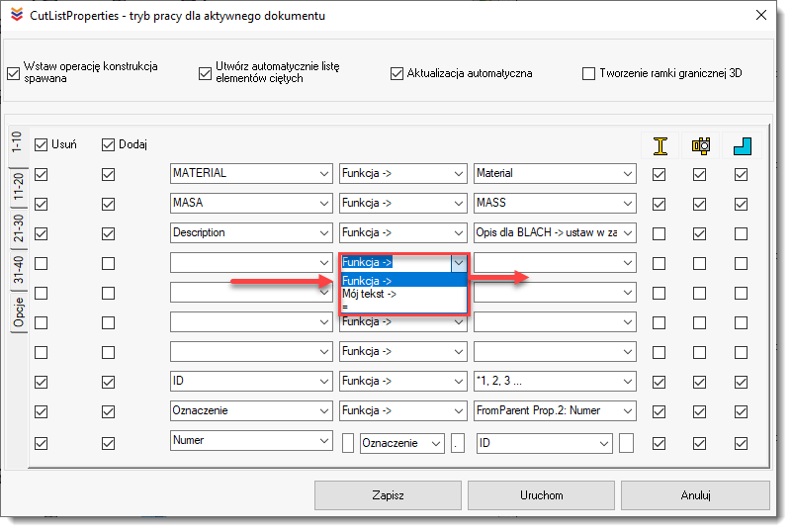Open the 'FromParent Prop.2: Numer' dropdown
This screenshot has width=792, height=532.
tap(628, 411)
